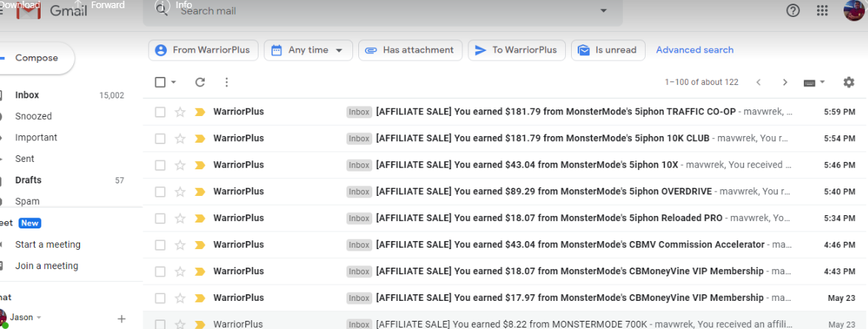868x329 pixels.
Task: Apply the From WarriorPlus filter chip
Action: pos(202,50)
